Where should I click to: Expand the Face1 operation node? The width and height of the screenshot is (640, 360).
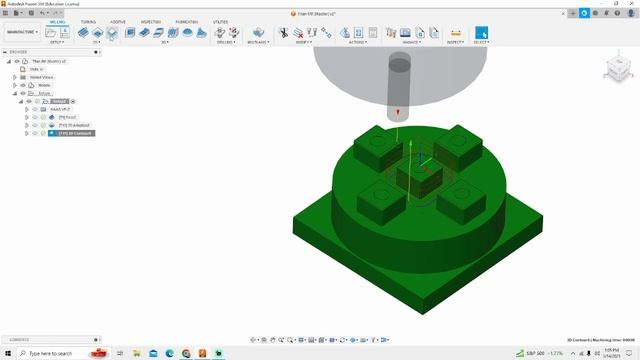click(27, 118)
